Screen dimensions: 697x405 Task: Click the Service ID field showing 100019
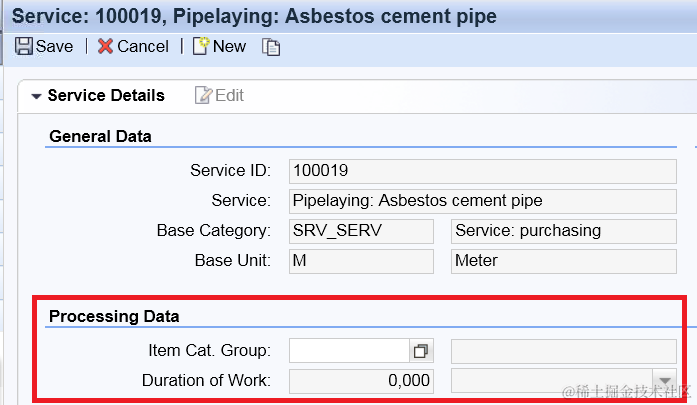482,171
